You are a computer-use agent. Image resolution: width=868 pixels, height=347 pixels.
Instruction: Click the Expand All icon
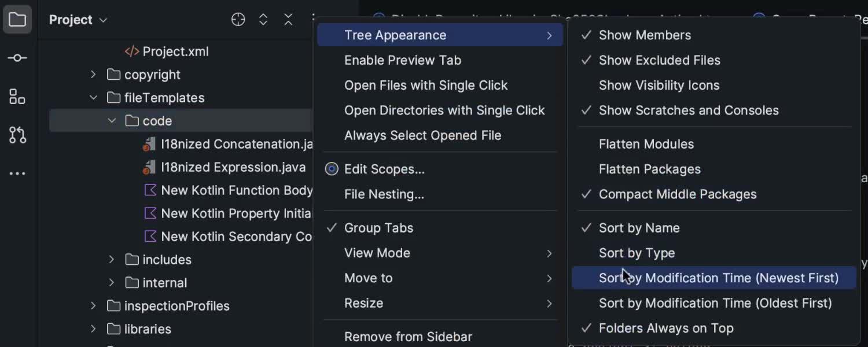[263, 19]
